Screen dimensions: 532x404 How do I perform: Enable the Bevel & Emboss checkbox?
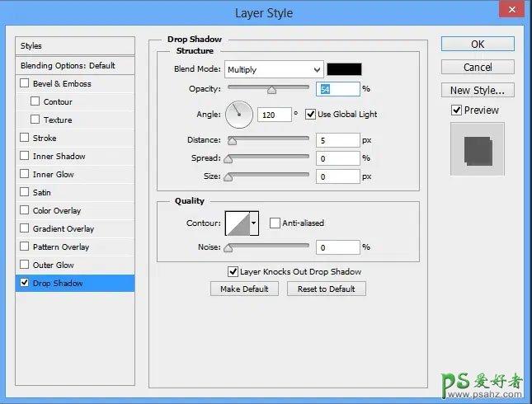click(x=25, y=83)
